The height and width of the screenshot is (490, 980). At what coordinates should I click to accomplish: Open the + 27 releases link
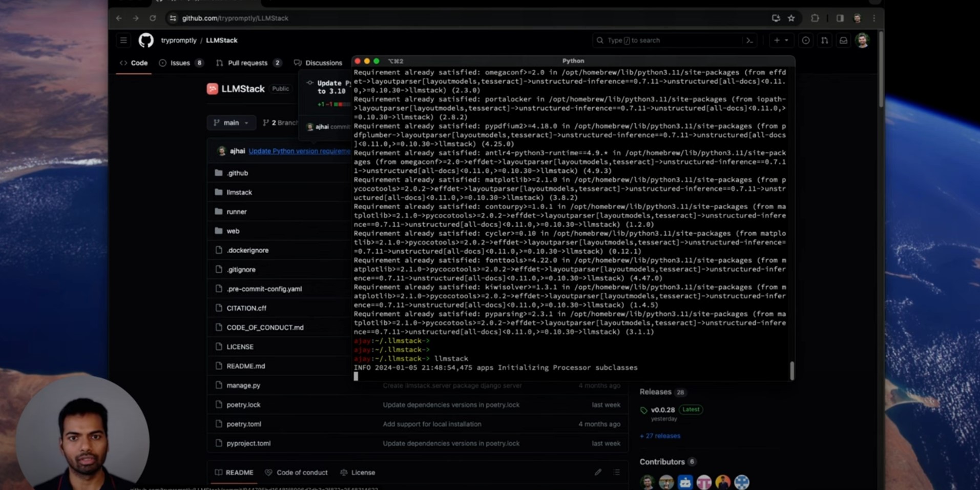coord(660,436)
